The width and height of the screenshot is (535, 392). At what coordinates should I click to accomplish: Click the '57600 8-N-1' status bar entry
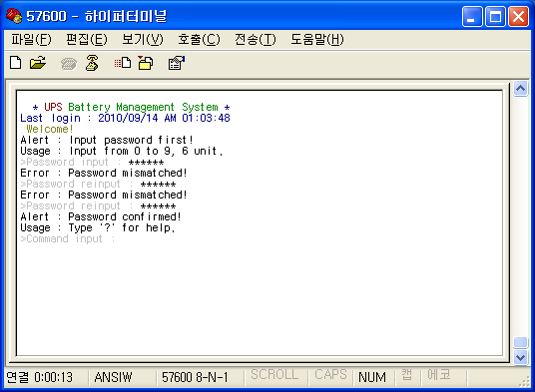pyautogui.click(x=195, y=377)
